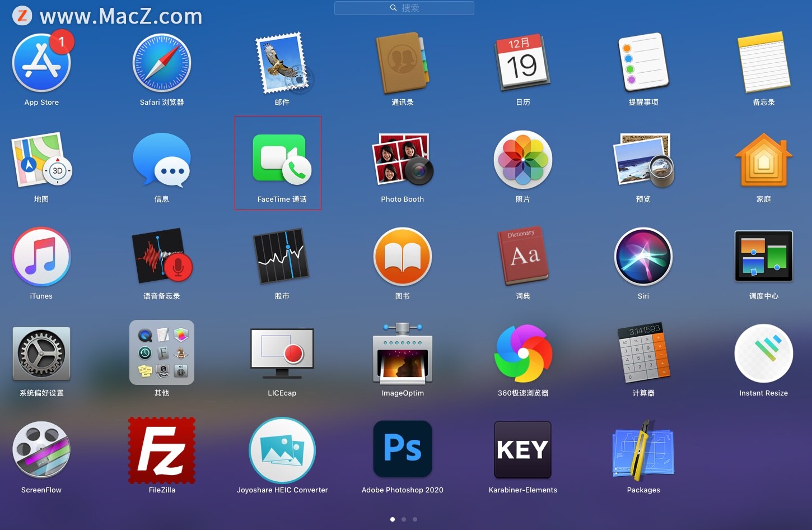Launch Safari 浏览器

tap(162, 63)
